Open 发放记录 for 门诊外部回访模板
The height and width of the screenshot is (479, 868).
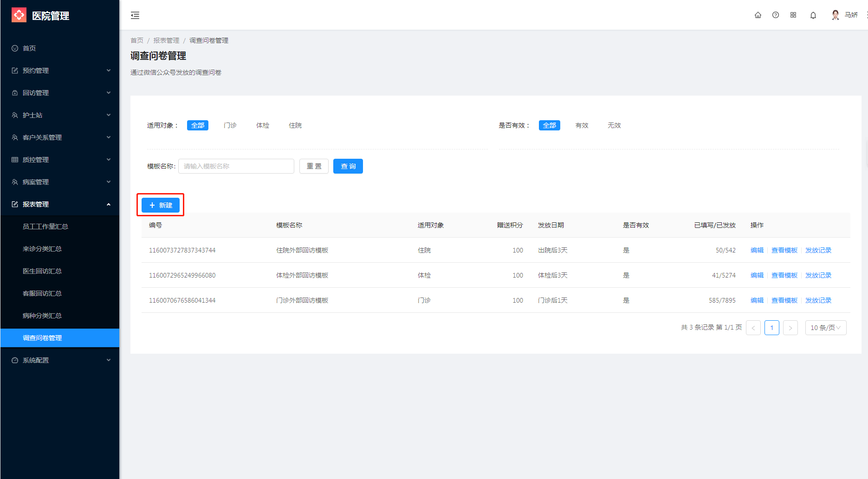(x=818, y=300)
